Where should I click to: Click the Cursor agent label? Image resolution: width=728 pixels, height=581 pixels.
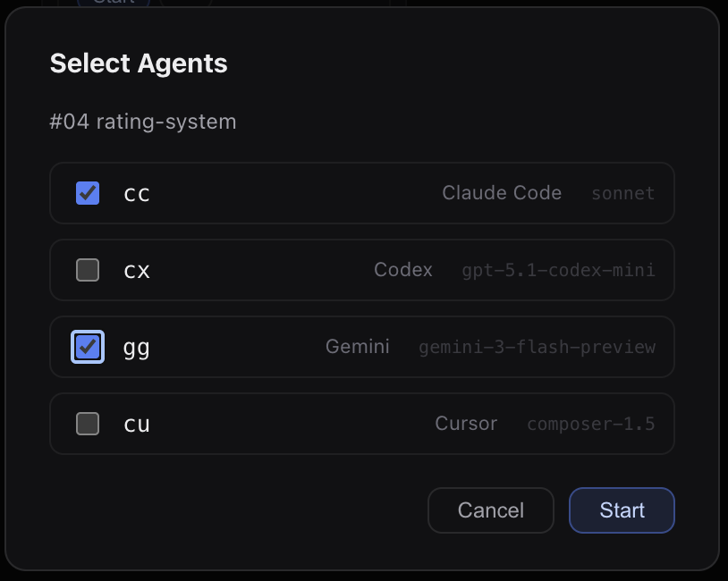click(x=466, y=424)
